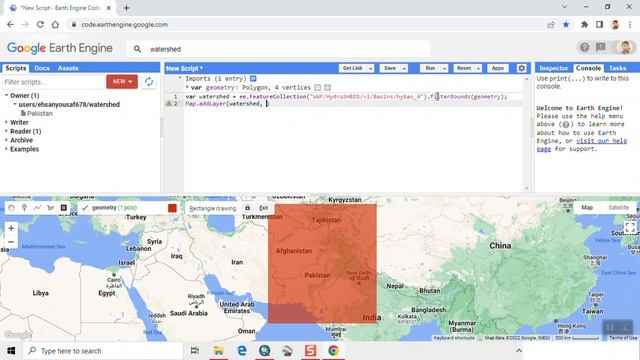
Task: Switch map to Map view
Action: pos(587,207)
